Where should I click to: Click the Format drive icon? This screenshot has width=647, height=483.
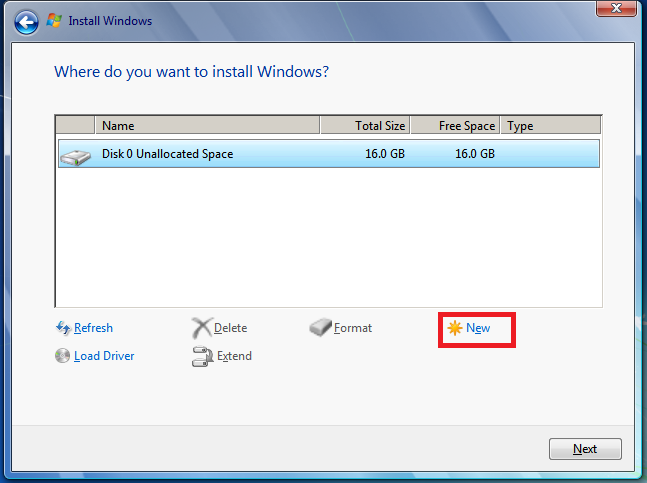[321, 327]
